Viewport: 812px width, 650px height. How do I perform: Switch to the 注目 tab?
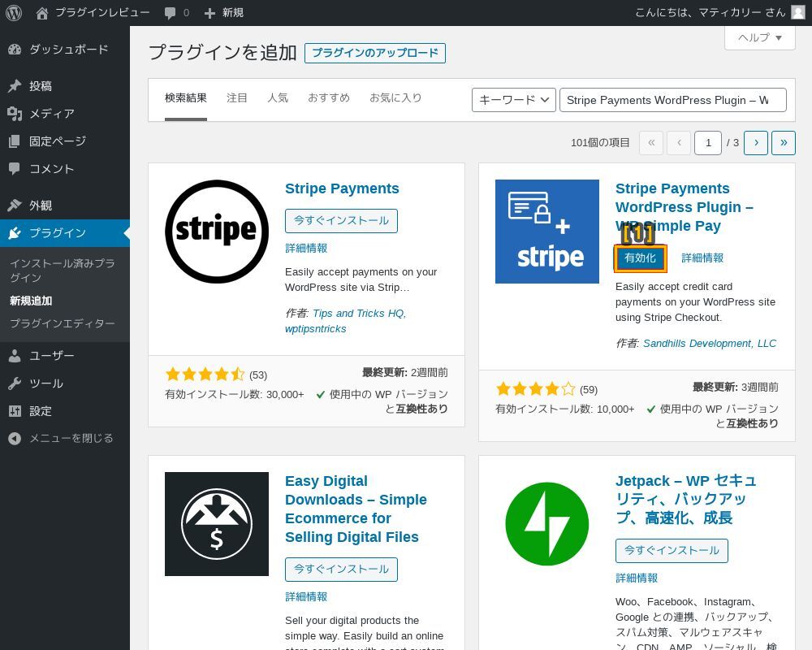[x=236, y=98]
